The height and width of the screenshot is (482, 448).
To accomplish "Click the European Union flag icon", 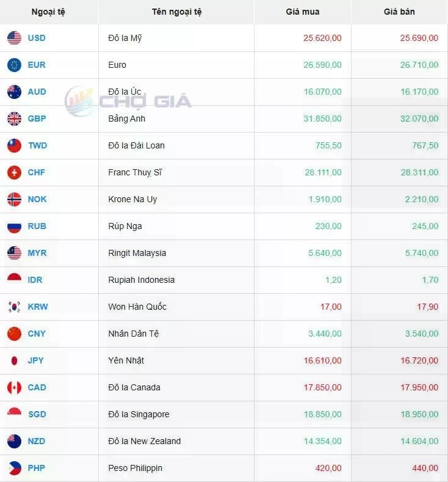I will pos(14,65).
